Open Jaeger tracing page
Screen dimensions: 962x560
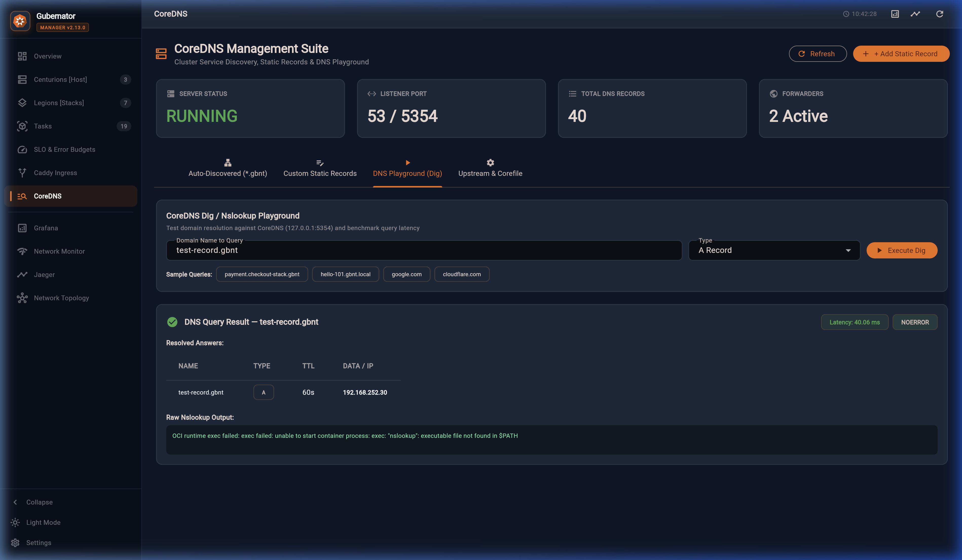[x=71, y=274]
